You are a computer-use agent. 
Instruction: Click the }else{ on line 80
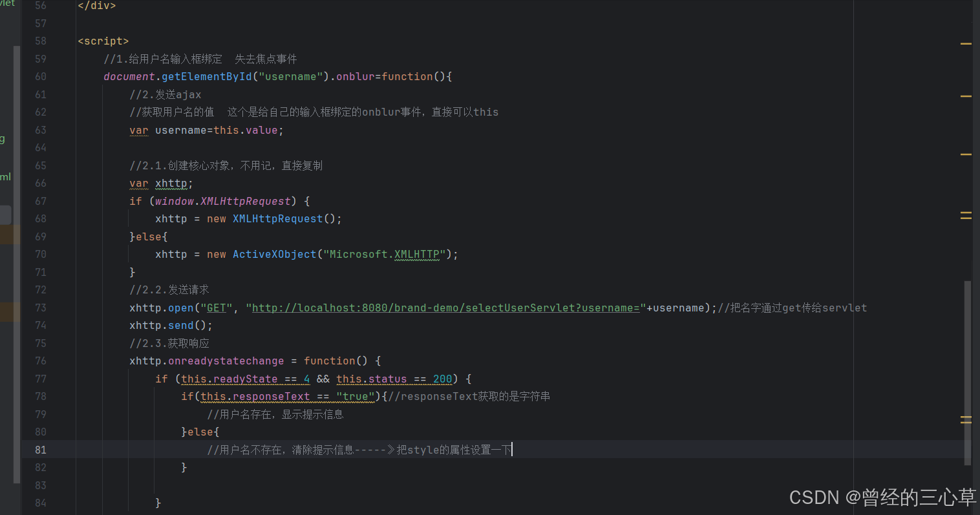(x=200, y=432)
